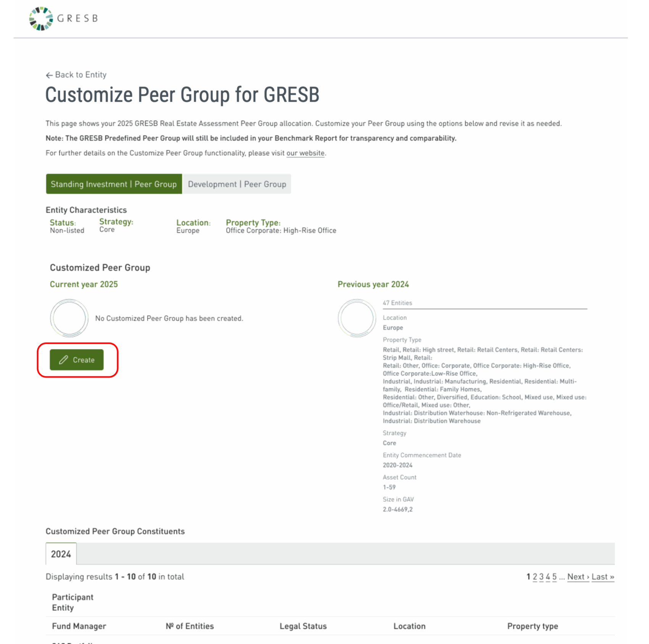Switch to the Development | Peer Group tab
Screen dimensions: 649x644
pyautogui.click(x=237, y=184)
